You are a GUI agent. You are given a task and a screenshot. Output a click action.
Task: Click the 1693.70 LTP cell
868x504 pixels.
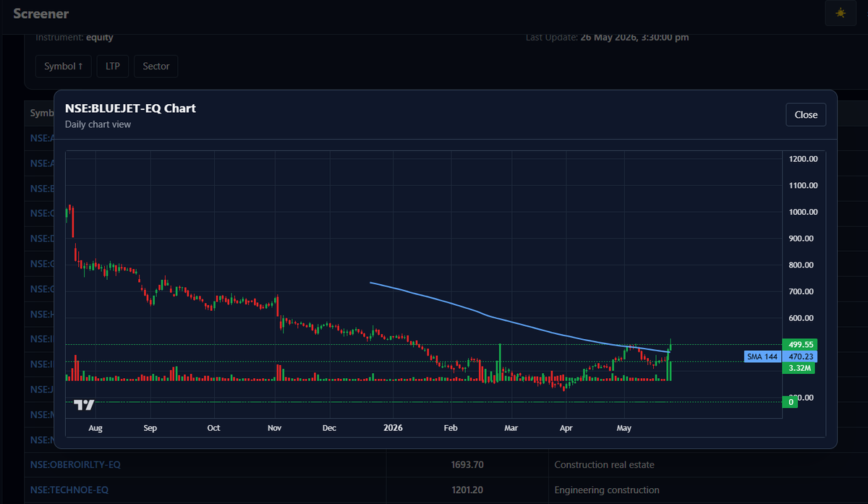[x=466, y=464]
